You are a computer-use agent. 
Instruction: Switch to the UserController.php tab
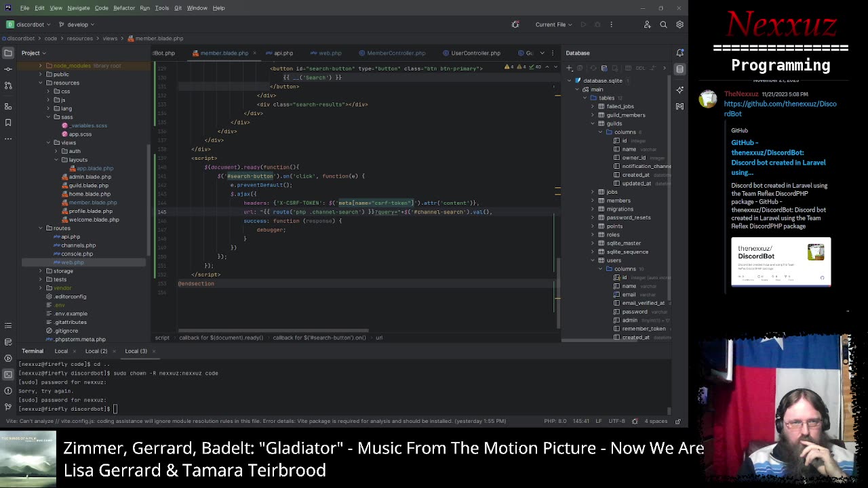coord(471,53)
